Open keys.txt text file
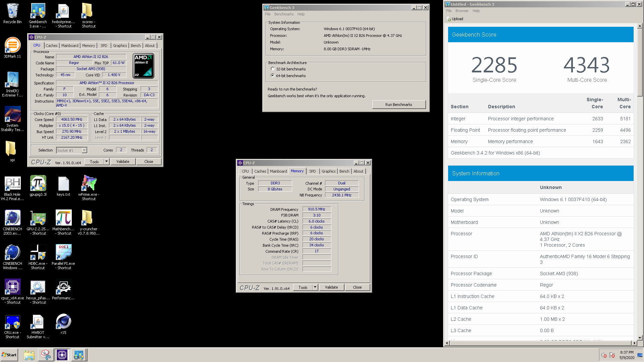 [63, 186]
